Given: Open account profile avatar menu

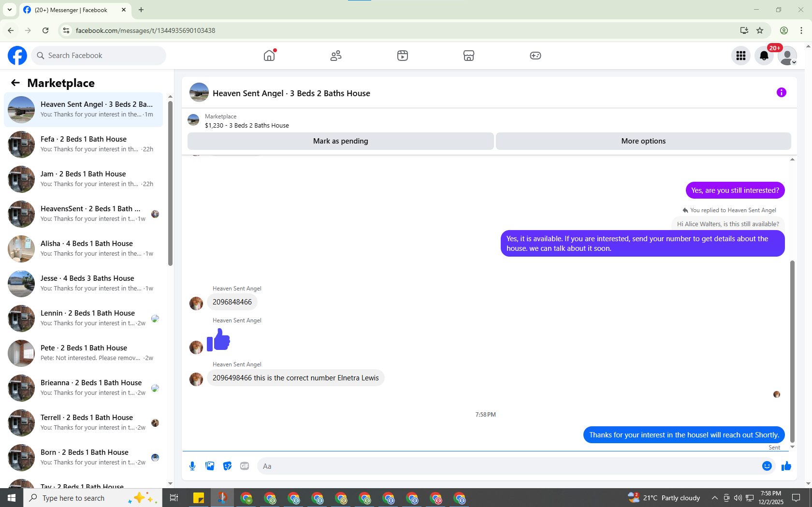Looking at the screenshot, I should (787, 56).
